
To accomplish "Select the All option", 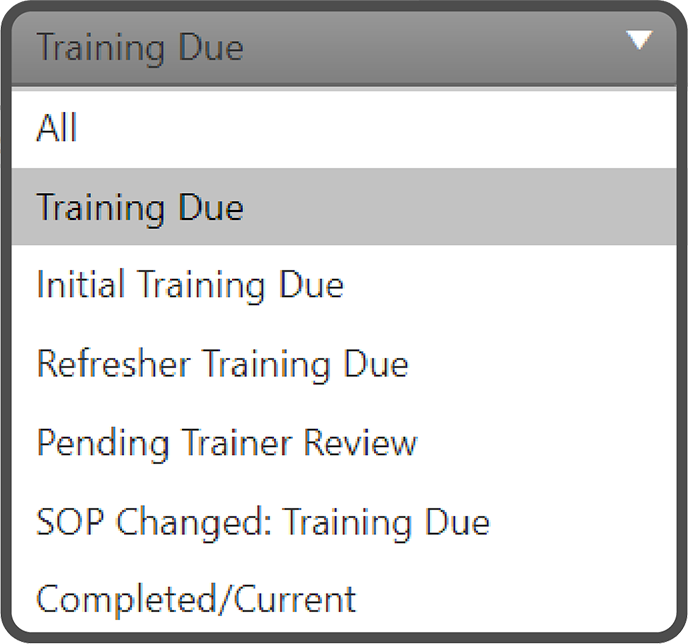I will click(57, 128).
